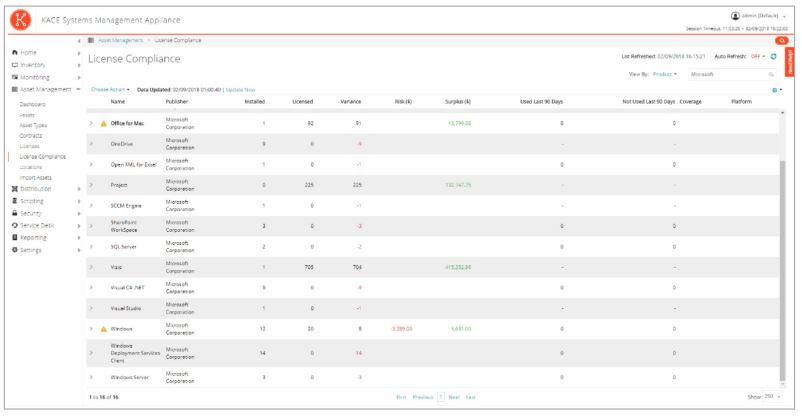Click the Windows Deployment Services Client name
Screen dimensions: 802x416
pos(135,353)
